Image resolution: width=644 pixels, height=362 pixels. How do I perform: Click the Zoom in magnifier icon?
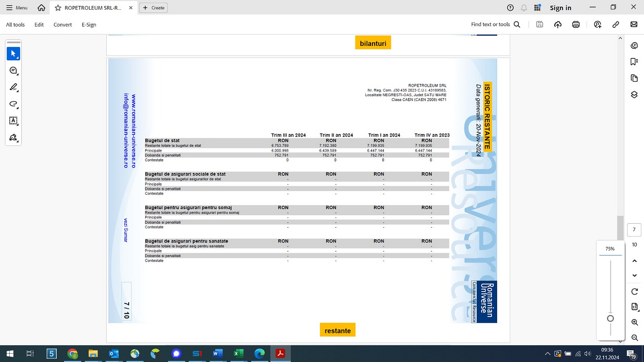[634, 322]
